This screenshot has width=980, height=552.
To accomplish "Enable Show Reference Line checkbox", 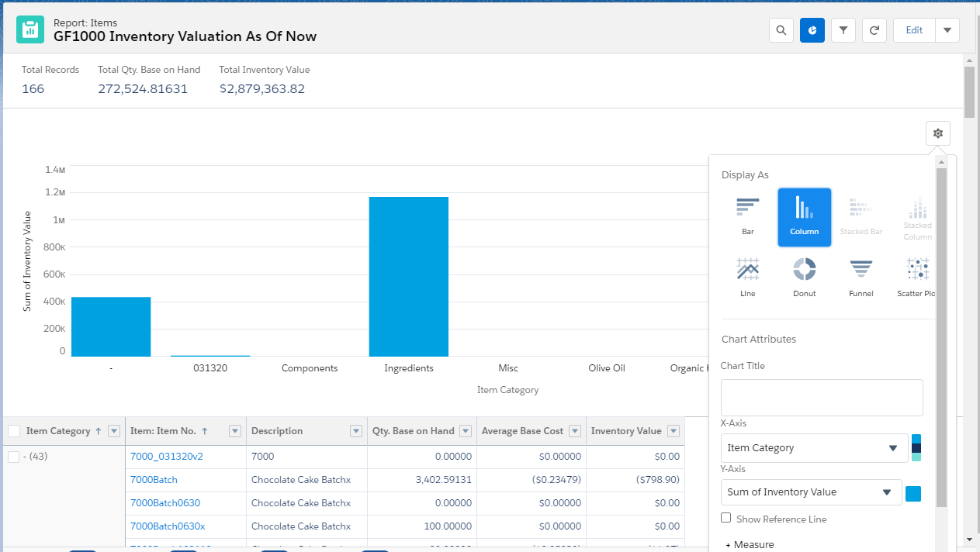I will (726, 518).
